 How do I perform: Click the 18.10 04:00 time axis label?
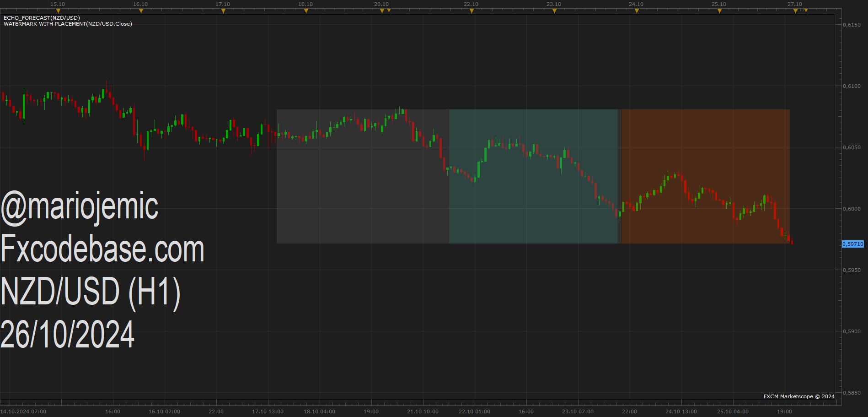tap(319, 412)
